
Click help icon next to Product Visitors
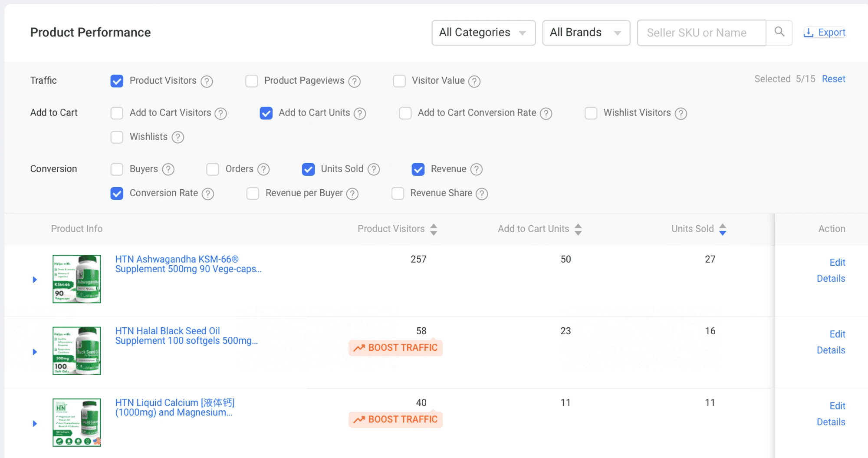[x=207, y=81]
